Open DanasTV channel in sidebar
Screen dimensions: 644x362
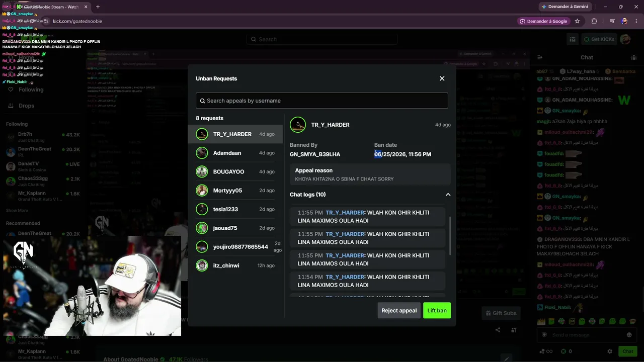tap(43, 166)
